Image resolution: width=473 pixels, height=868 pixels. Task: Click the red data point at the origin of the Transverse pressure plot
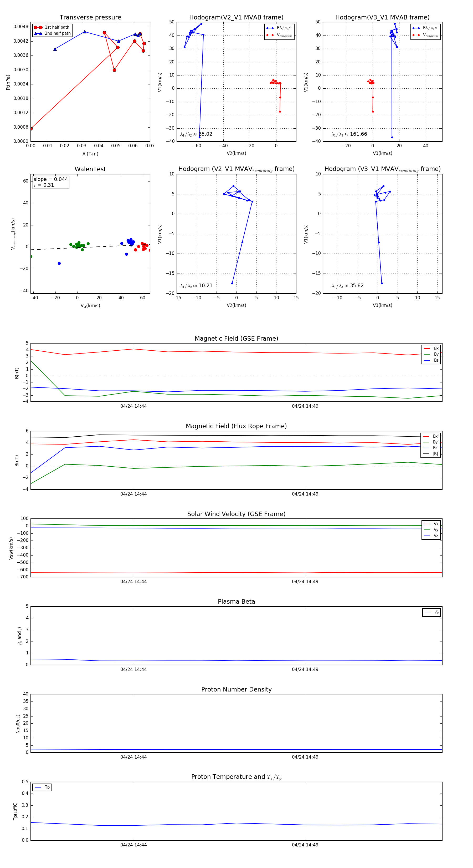31,129
